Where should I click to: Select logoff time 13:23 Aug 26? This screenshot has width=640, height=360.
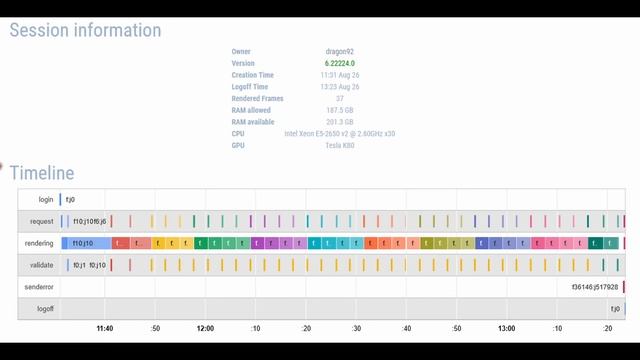340,87
